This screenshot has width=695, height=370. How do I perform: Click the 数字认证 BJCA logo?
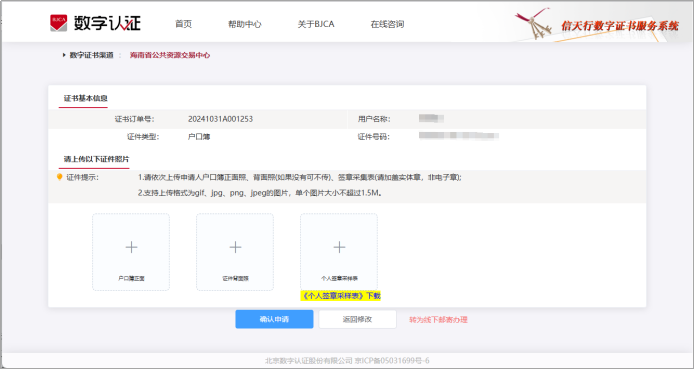point(95,23)
